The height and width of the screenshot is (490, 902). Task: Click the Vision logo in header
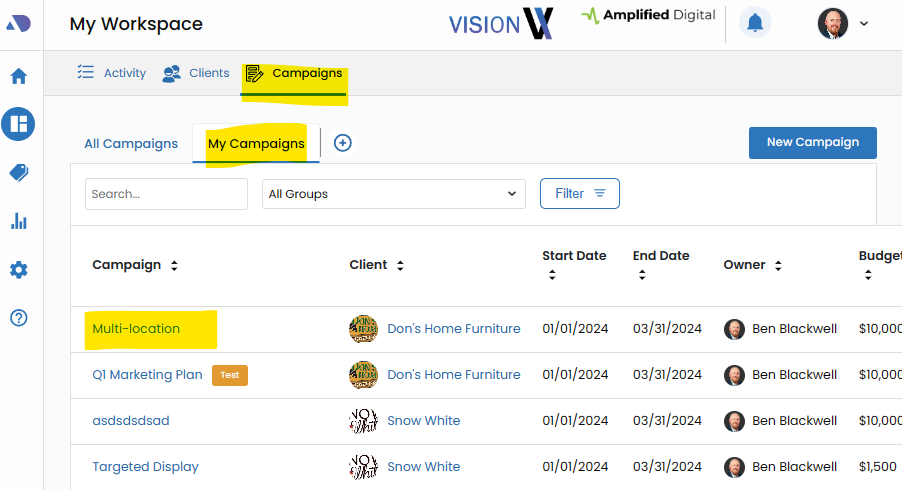(500, 24)
